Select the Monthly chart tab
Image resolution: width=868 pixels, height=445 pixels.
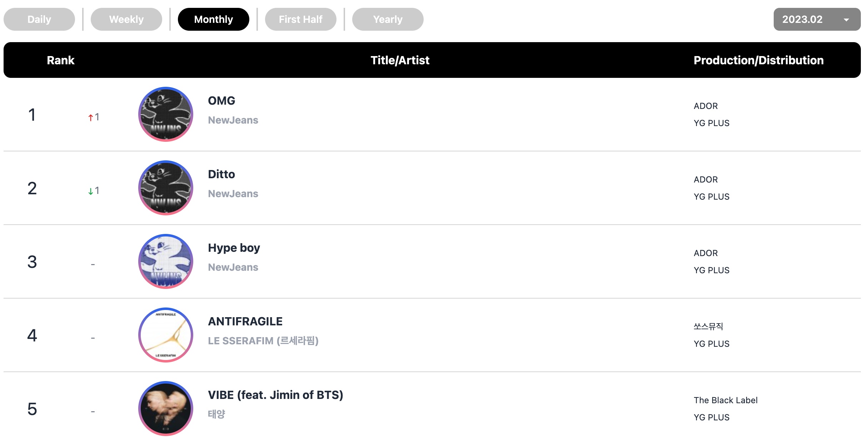click(x=214, y=19)
